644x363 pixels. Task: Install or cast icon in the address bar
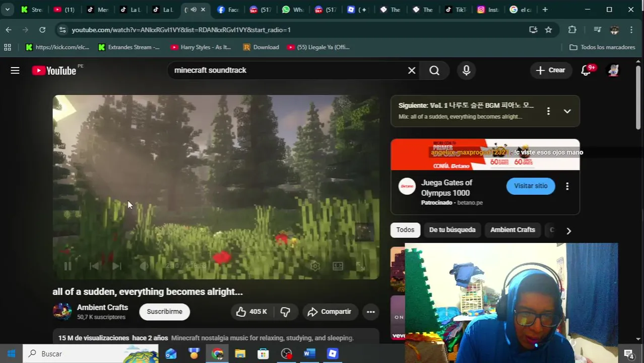click(x=533, y=30)
